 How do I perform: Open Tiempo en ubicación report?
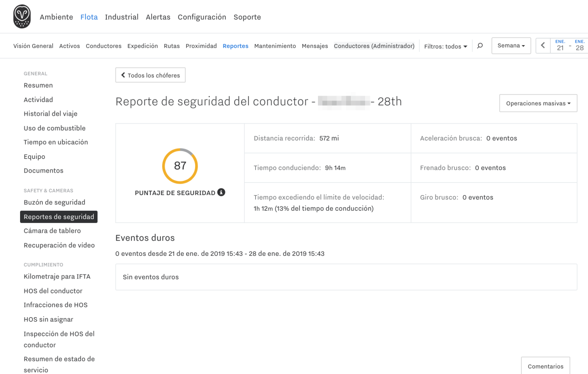tap(56, 142)
